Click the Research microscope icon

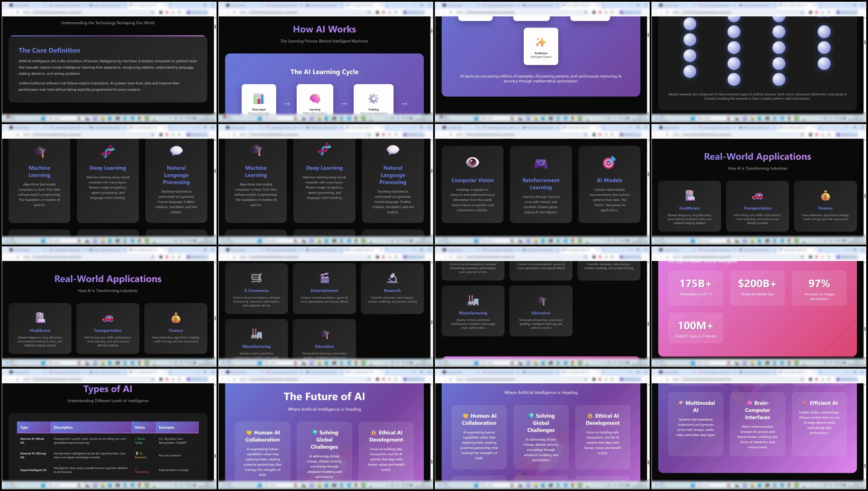pyautogui.click(x=392, y=278)
